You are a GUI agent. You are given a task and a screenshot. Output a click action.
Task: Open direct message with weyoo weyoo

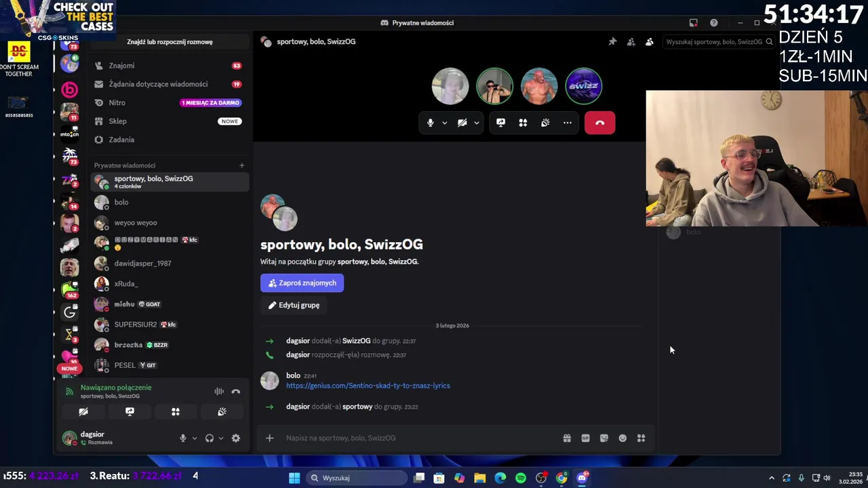tap(170, 222)
